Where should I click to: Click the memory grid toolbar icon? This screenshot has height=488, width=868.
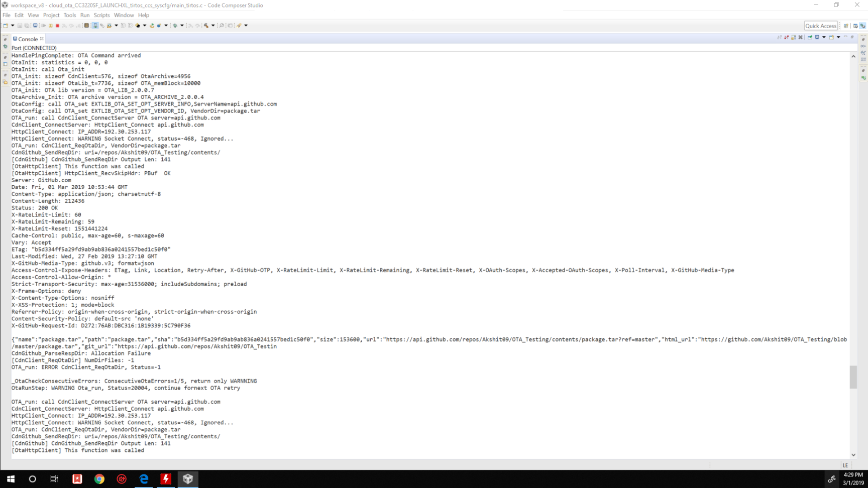[86, 26]
